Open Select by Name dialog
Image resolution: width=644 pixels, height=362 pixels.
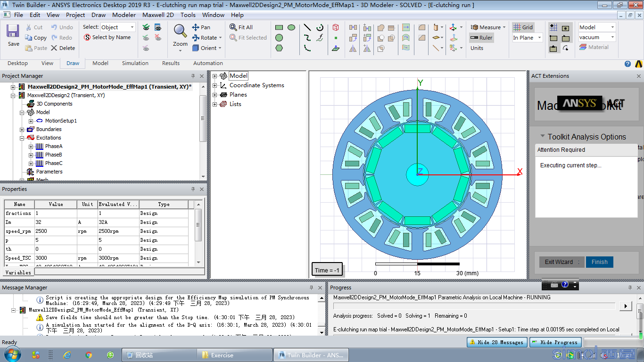(x=107, y=37)
